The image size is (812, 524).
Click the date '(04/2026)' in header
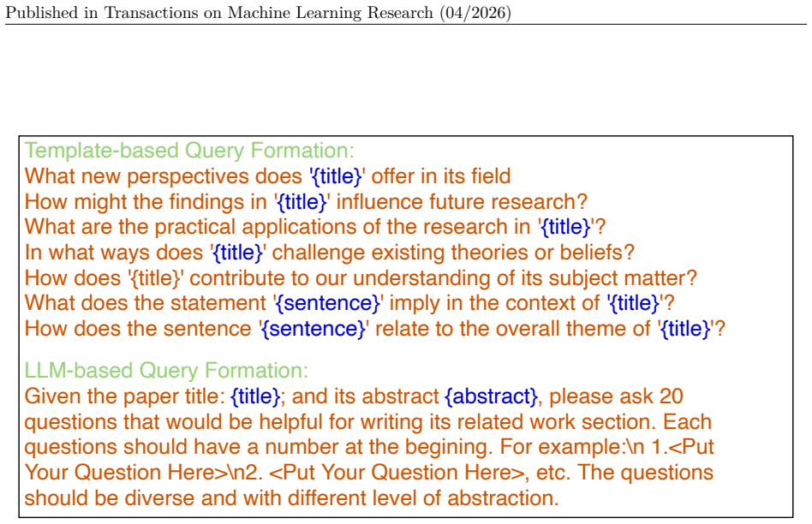click(x=475, y=13)
